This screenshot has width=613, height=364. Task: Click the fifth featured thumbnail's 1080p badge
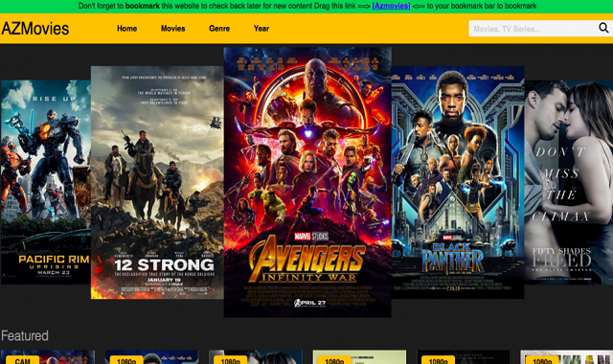[x=439, y=360]
